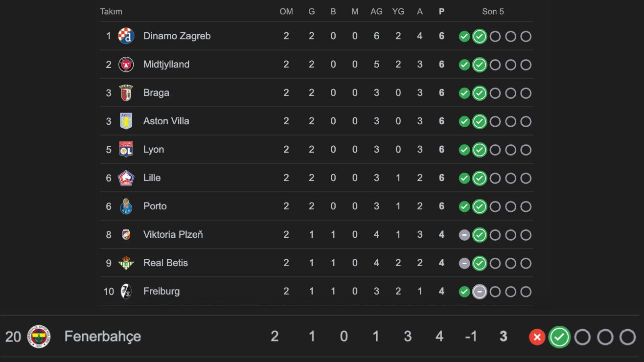Click the Fenerbahçe team name
This screenshot has height=362, width=644.
point(103,337)
